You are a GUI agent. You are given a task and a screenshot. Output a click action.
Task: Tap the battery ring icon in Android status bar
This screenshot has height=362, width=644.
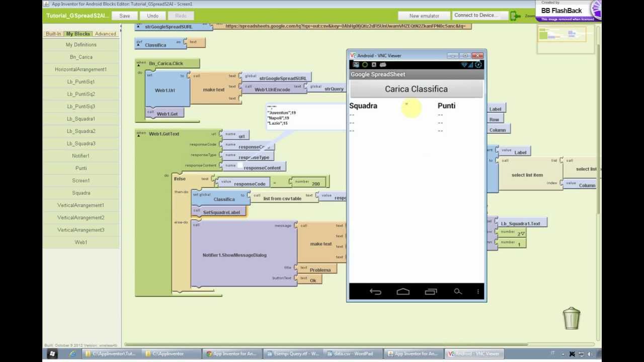[478, 65]
